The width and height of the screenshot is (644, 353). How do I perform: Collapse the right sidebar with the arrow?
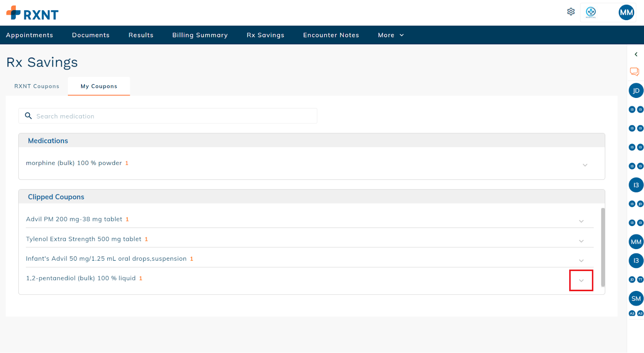point(636,54)
